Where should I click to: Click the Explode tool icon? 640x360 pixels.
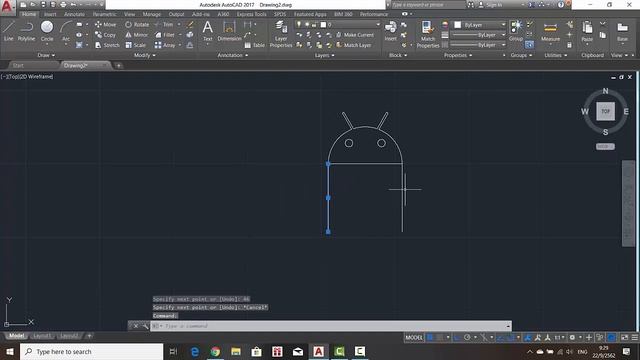coord(190,35)
